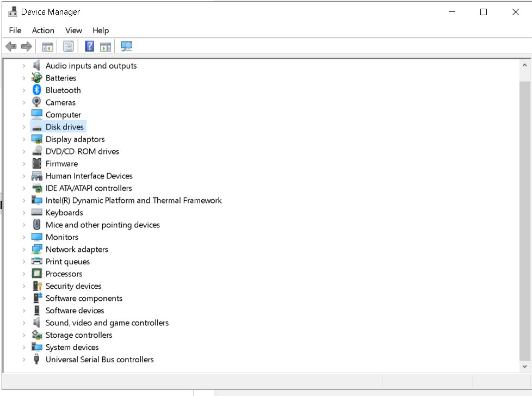Open the File menu
This screenshot has height=396, width=532.
click(x=15, y=30)
